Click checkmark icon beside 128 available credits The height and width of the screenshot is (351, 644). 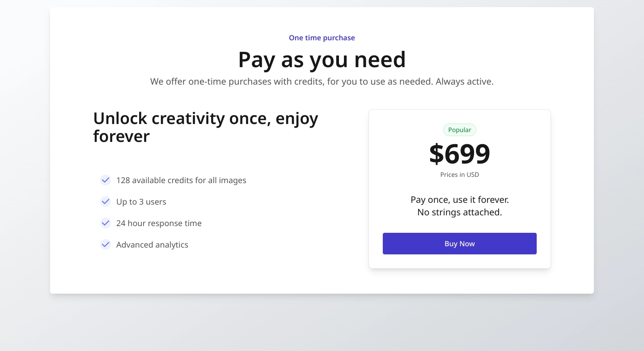pos(106,180)
